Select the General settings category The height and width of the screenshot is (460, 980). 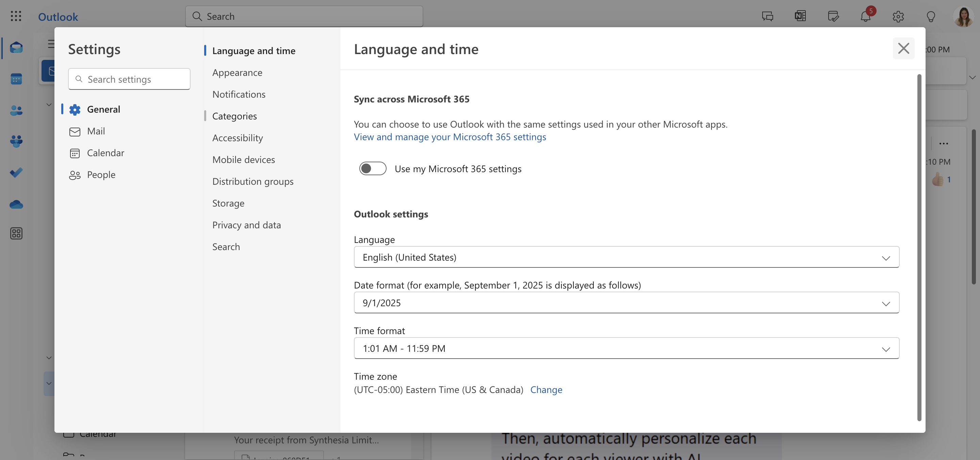(129, 109)
